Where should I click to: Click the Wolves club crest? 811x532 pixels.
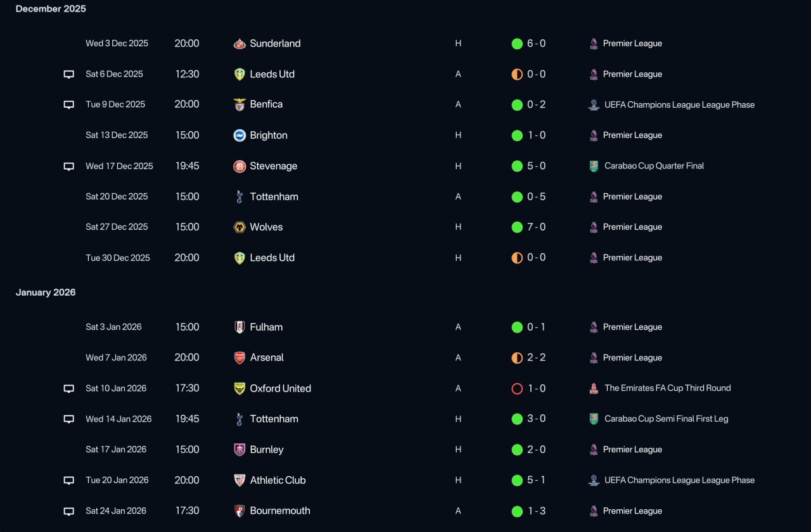[x=239, y=227]
